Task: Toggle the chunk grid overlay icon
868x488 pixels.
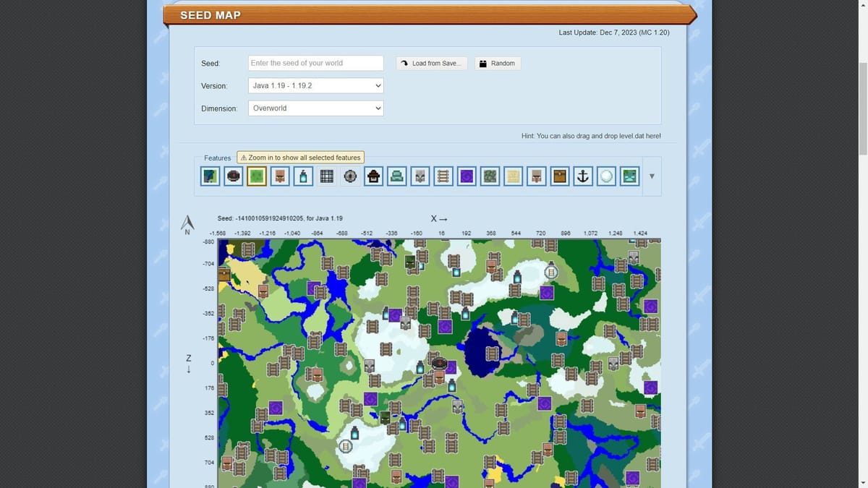Action: (x=326, y=176)
